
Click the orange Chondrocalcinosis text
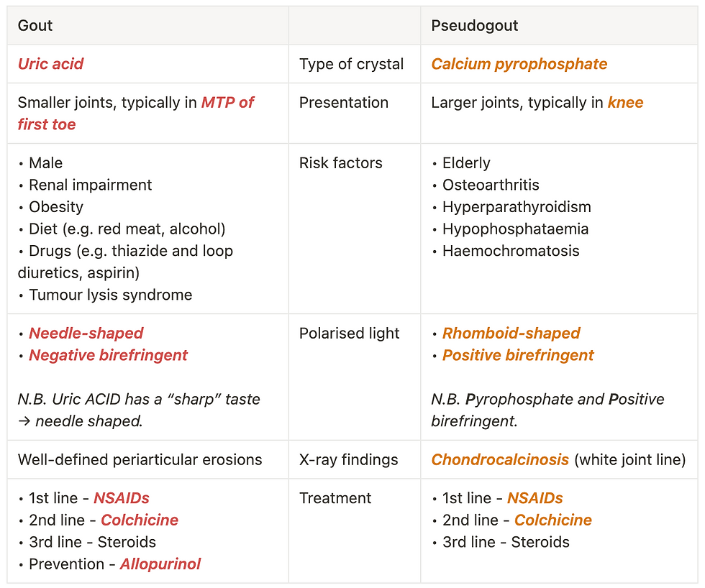point(500,459)
